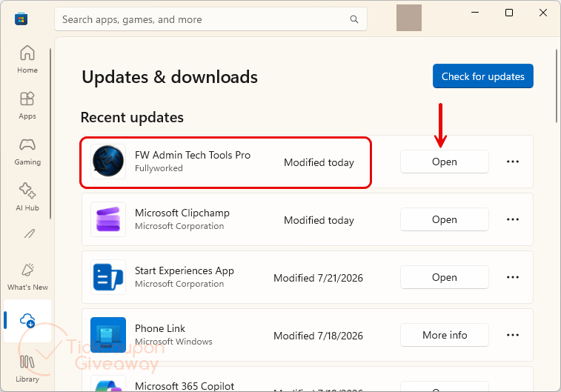Open FW Admin Tech Tools Pro

click(x=445, y=162)
